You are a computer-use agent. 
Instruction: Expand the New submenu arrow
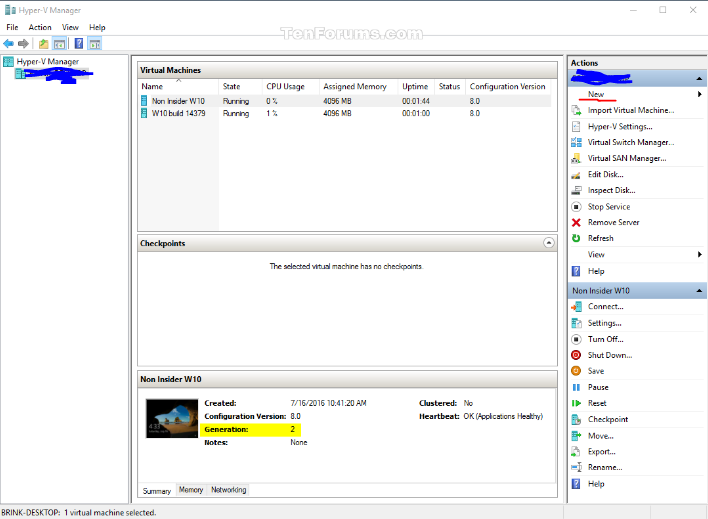[699, 94]
